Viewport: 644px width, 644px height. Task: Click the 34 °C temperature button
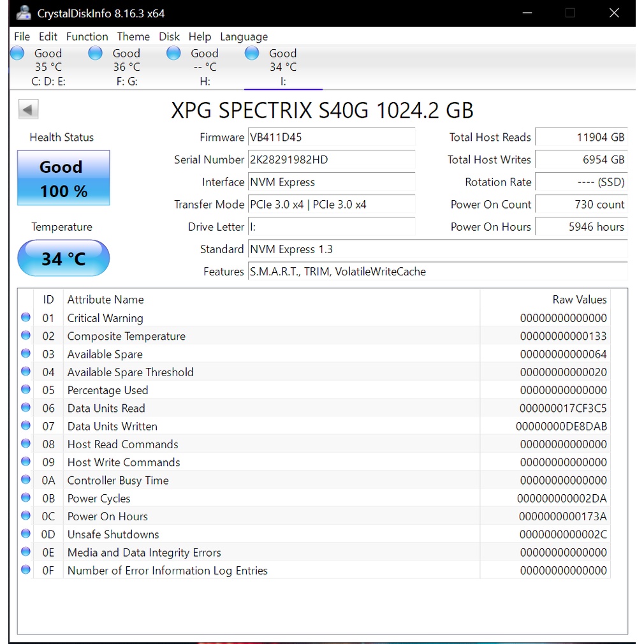click(x=63, y=258)
